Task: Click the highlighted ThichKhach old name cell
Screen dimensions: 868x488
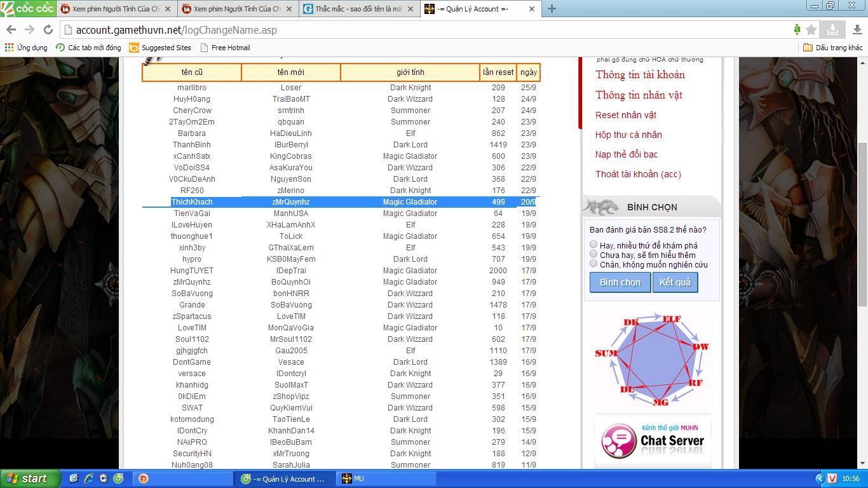Action: [x=192, y=202]
